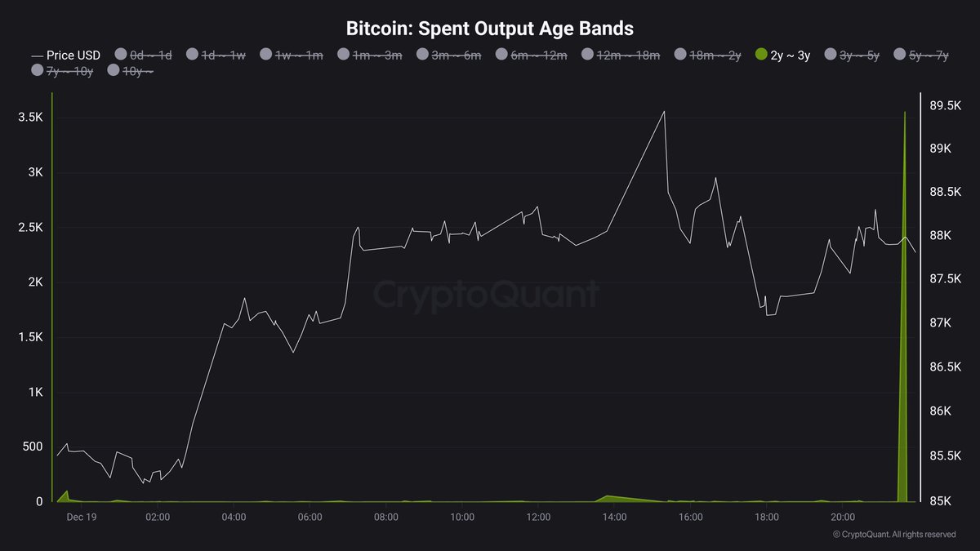This screenshot has height=551, width=980.
Task: Click the 0d ~ 1d legend circle
Action: (122, 55)
